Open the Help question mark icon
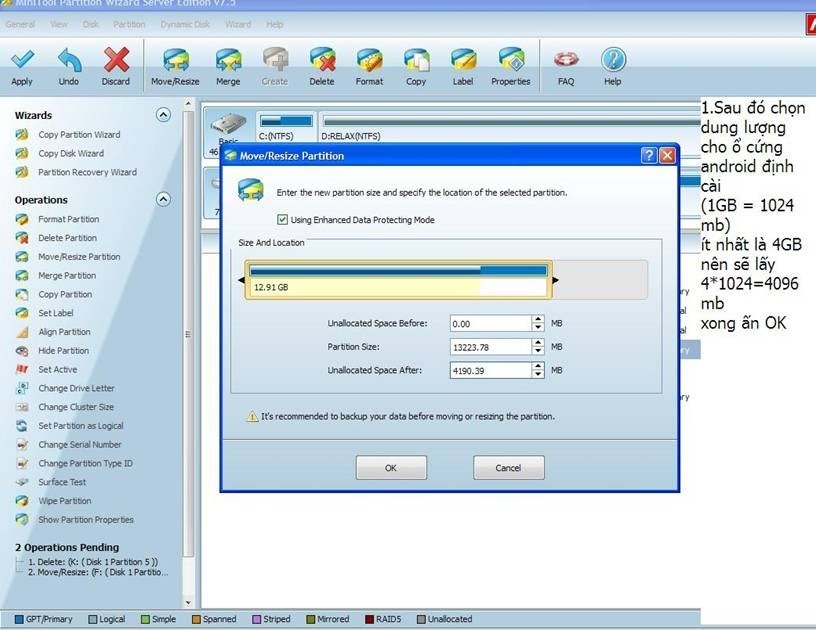The height and width of the screenshot is (630, 816). click(x=613, y=60)
